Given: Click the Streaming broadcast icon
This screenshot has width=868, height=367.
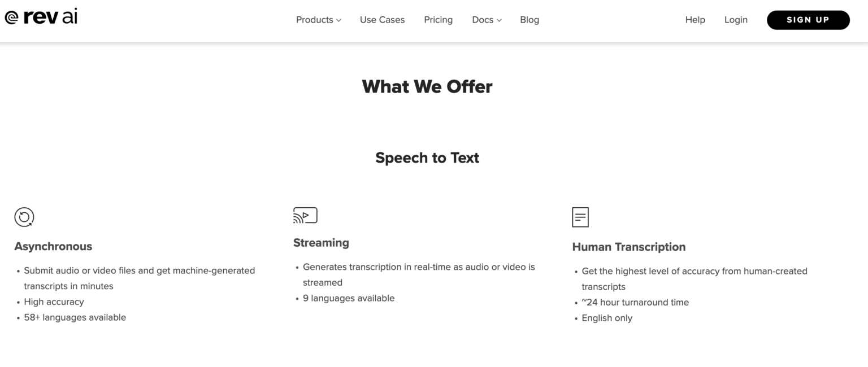Looking at the screenshot, I should click(305, 215).
